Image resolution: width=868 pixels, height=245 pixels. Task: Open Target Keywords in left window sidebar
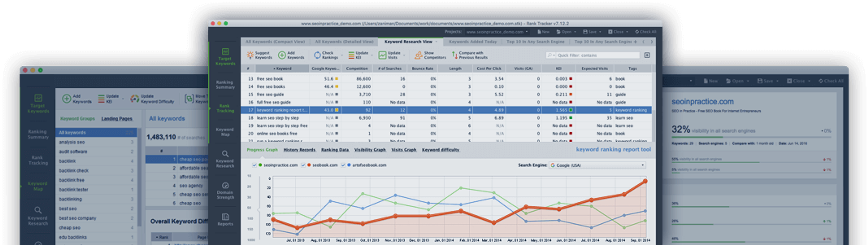click(38, 104)
